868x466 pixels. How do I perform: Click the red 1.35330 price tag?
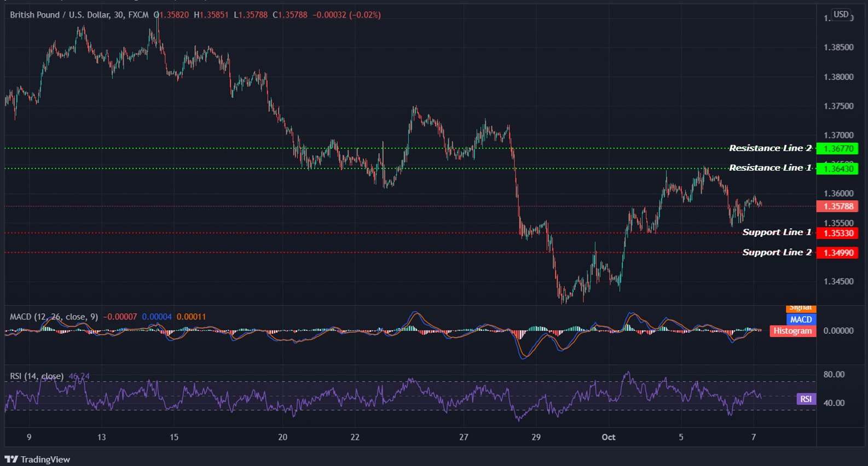tap(837, 233)
